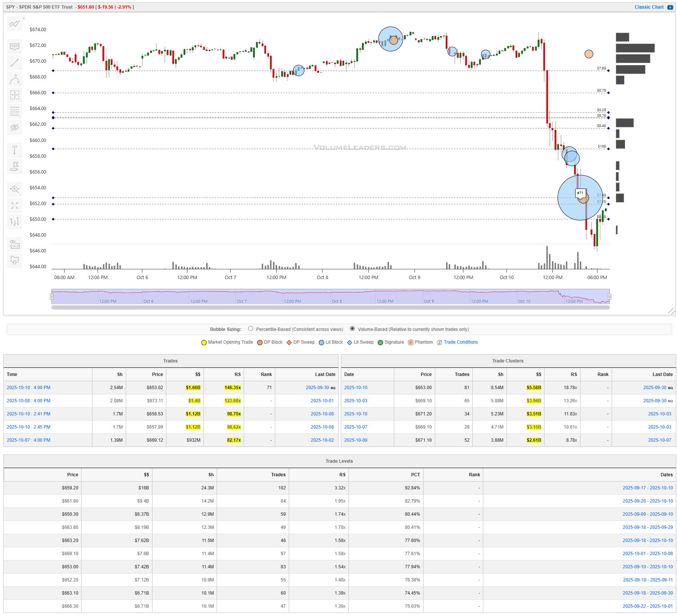This screenshot has width=677, height=616.
Task: Collapse the drawing toolbar chevron
Action: tap(24, 18)
